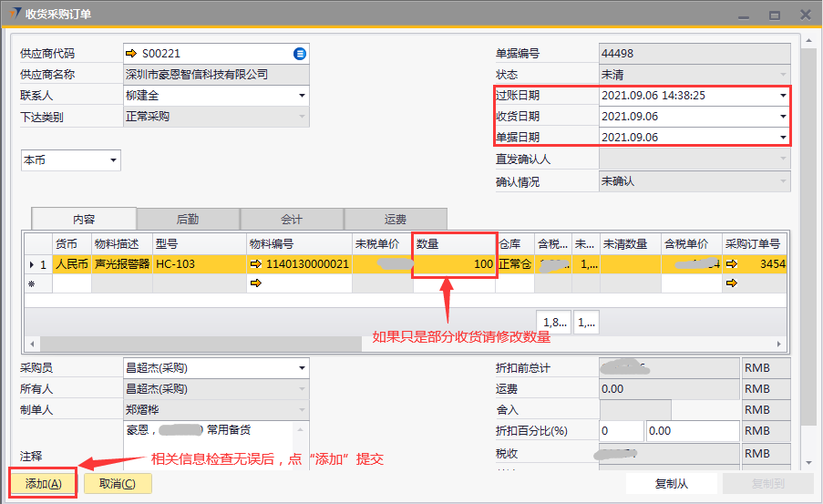Click orange link arrow beside supplier code S00221

(131, 54)
